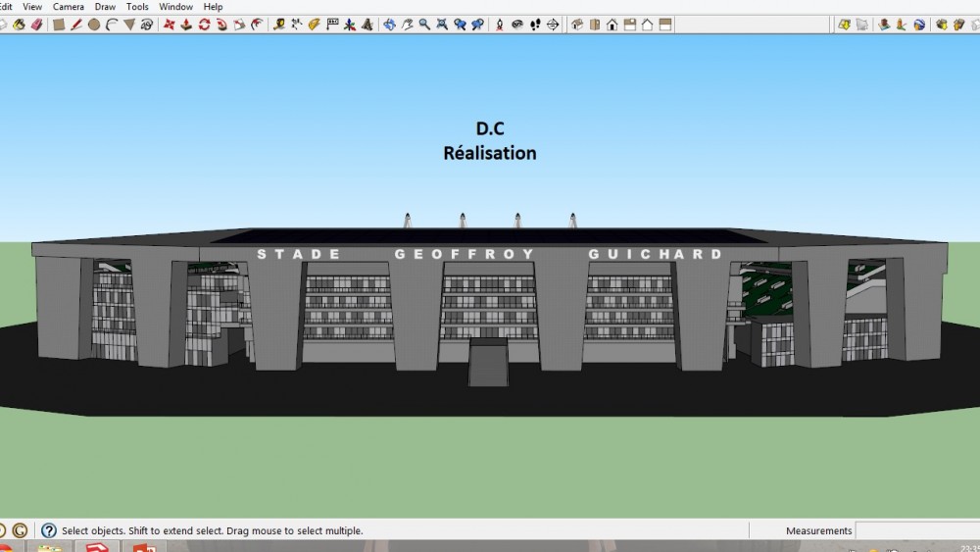The width and height of the screenshot is (980, 552).
Task: Select the Arc drawing tool
Action: tap(112, 25)
